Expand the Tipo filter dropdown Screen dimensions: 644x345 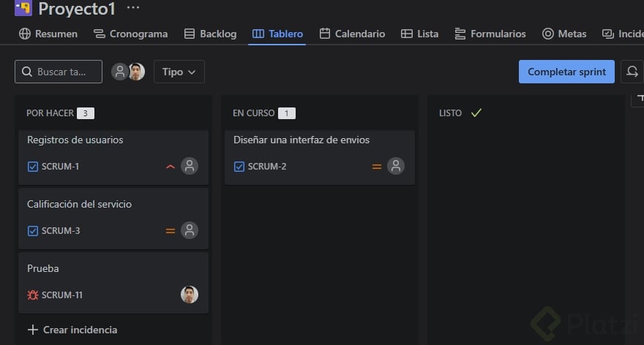point(179,72)
